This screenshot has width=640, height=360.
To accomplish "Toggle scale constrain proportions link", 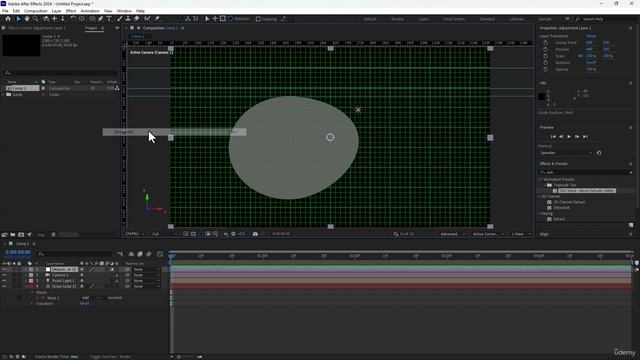I will 580,56.
